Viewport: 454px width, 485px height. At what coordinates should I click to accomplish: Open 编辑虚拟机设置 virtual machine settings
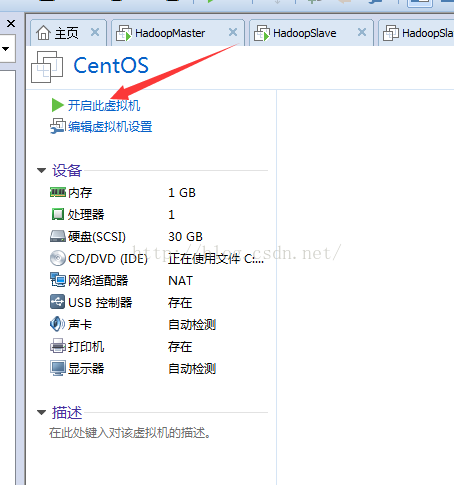[x=110, y=127]
